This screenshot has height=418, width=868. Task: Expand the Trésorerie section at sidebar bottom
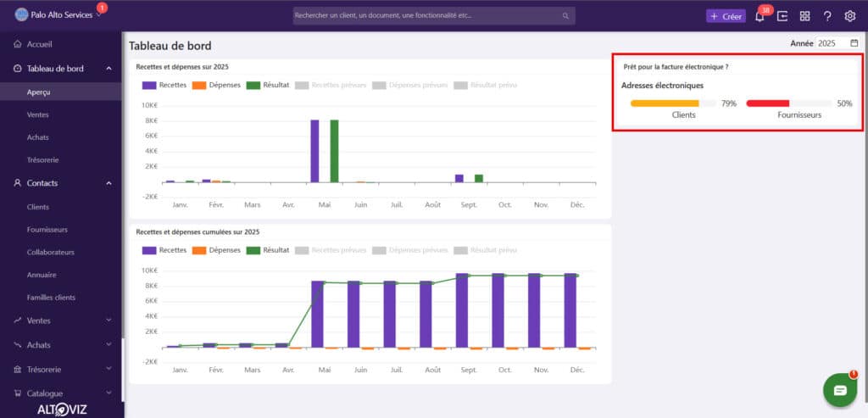click(x=61, y=369)
